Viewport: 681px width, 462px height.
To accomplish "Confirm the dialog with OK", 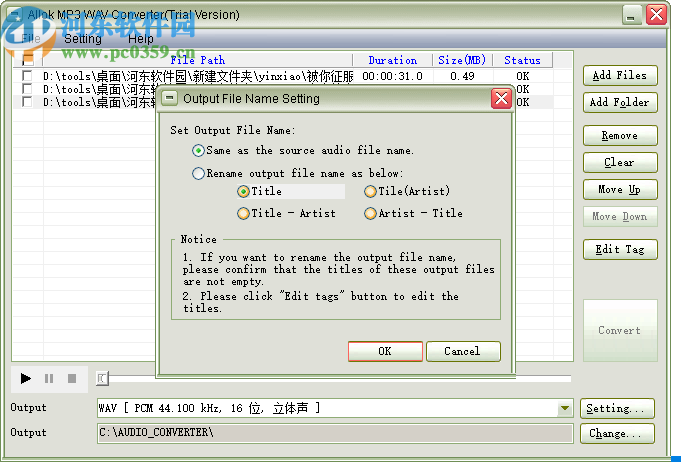I will click(x=385, y=351).
